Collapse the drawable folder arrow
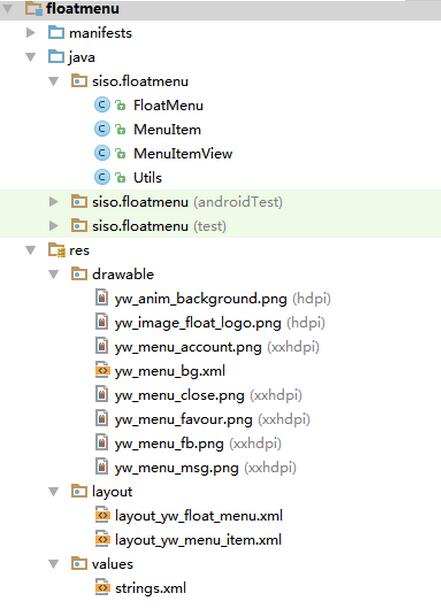The height and width of the screenshot is (610, 441). [x=54, y=275]
